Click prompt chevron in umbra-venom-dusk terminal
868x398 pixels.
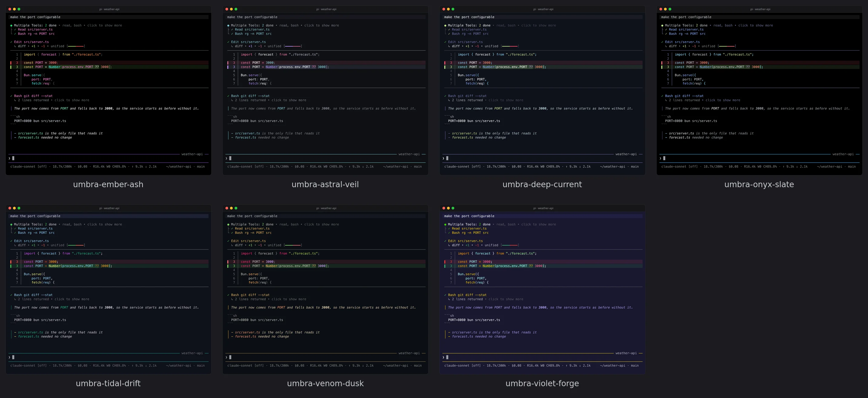pyautogui.click(x=226, y=357)
